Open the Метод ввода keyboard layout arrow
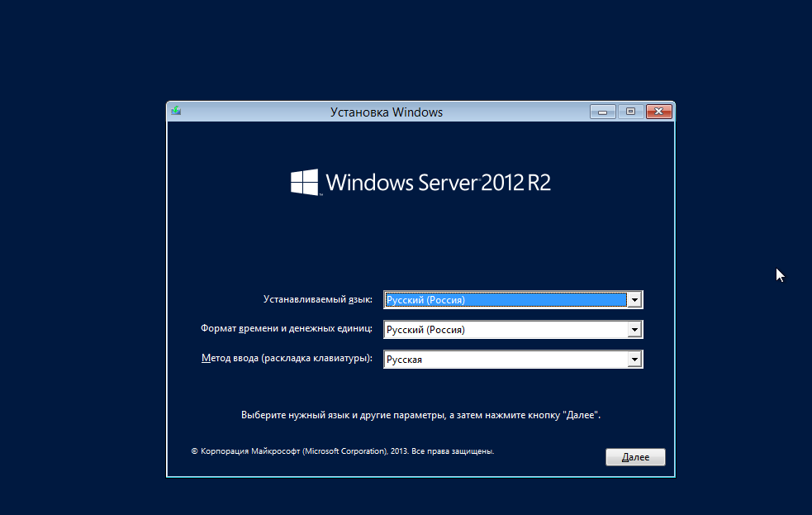The height and width of the screenshot is (515, 812). pos(634,360)
